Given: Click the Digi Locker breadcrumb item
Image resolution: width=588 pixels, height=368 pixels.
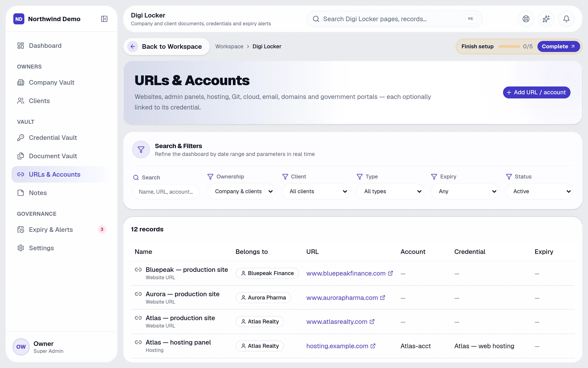Looking at the screenshot, I should [266, 46].
